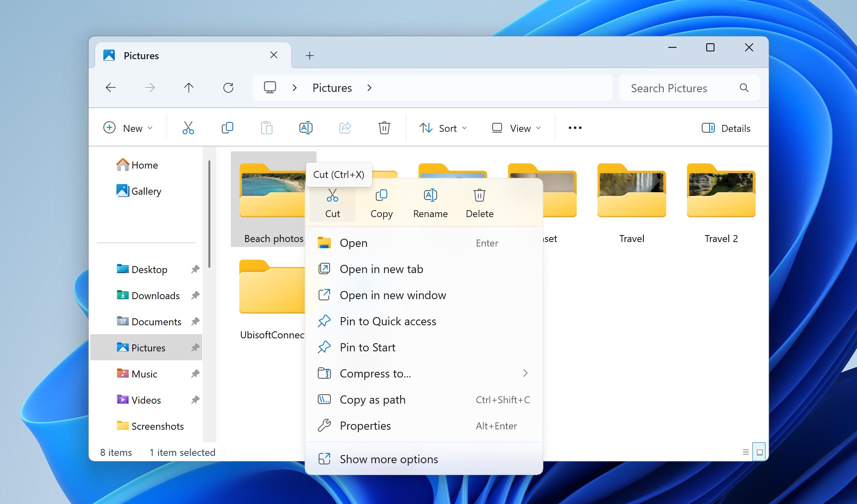Screen dimensions: 857x504
Task: Open the Sort dropdown menu
Action: pos(443,128)
